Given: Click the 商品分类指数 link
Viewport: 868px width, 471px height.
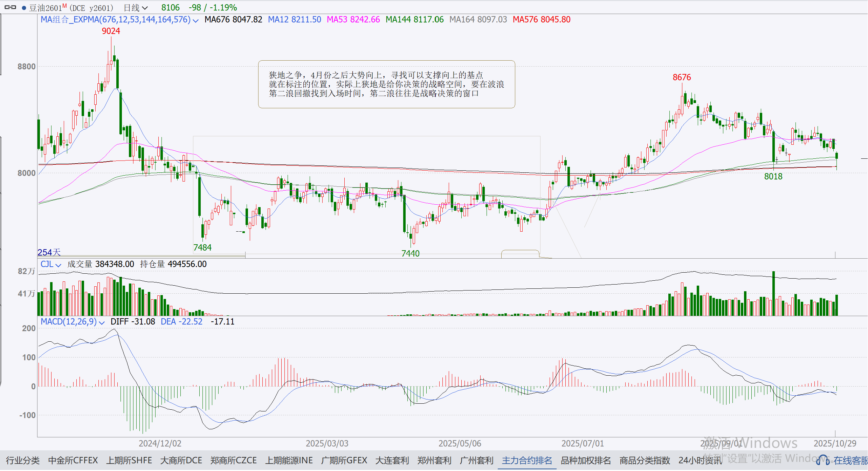Looking at the screenshot, I should point(644,460).
